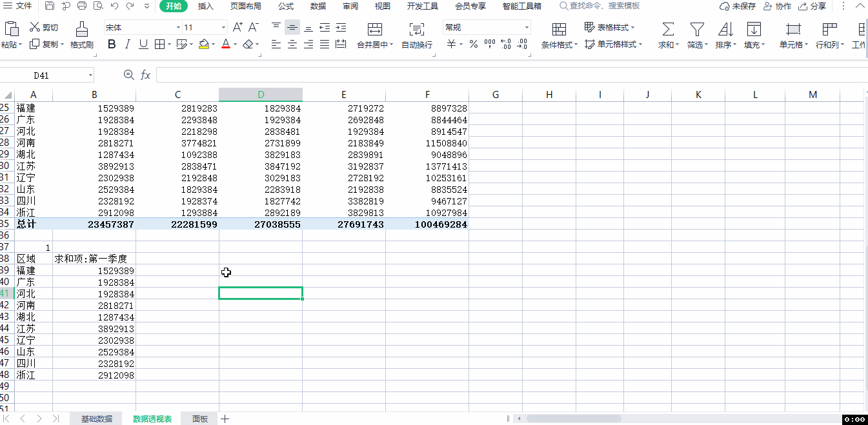Click the Fill (填充) icon
Viewport: 868px width, 425px height.
(x=754, y=29)
